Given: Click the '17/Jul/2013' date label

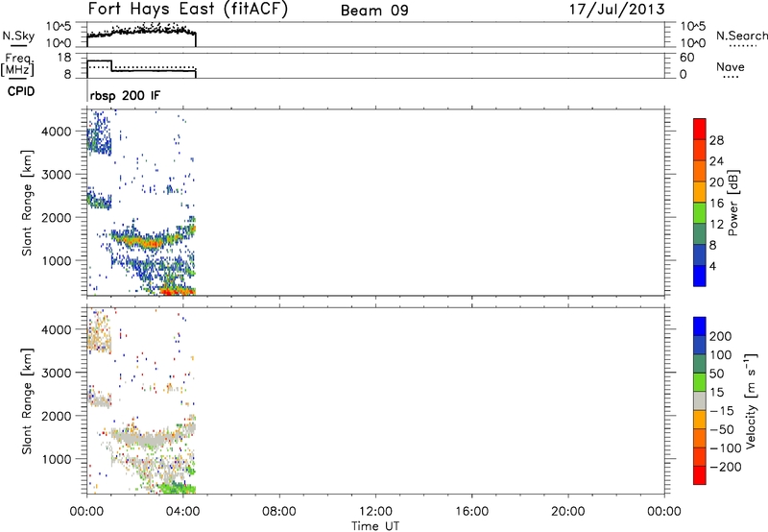Looking at the screenshot, I should (x=616, y=10).
